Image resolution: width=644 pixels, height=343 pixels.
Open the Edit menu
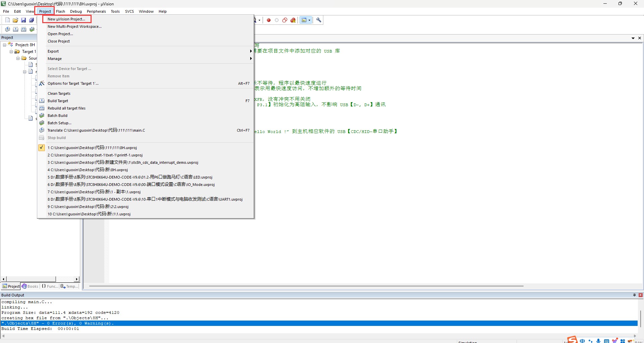17,11
